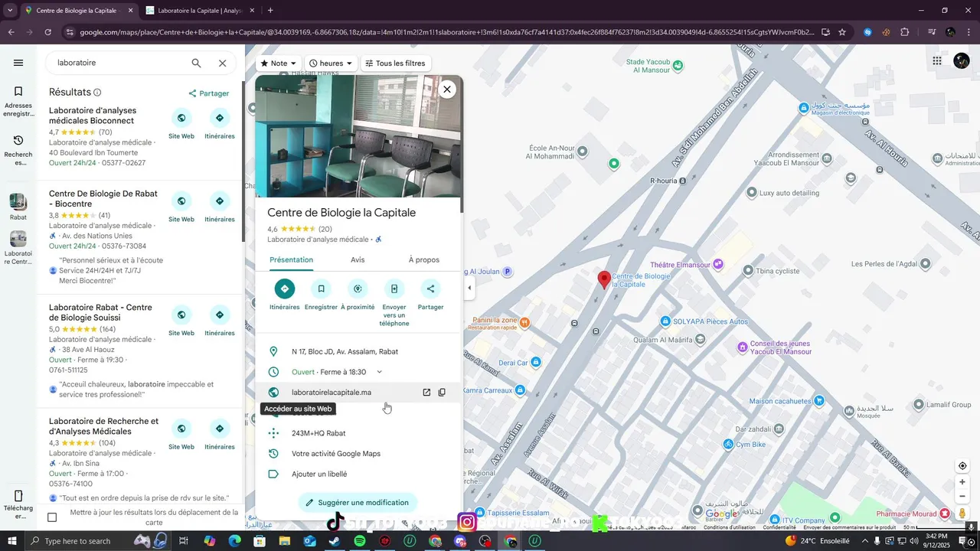Zoom out on the map

(962, 497)
